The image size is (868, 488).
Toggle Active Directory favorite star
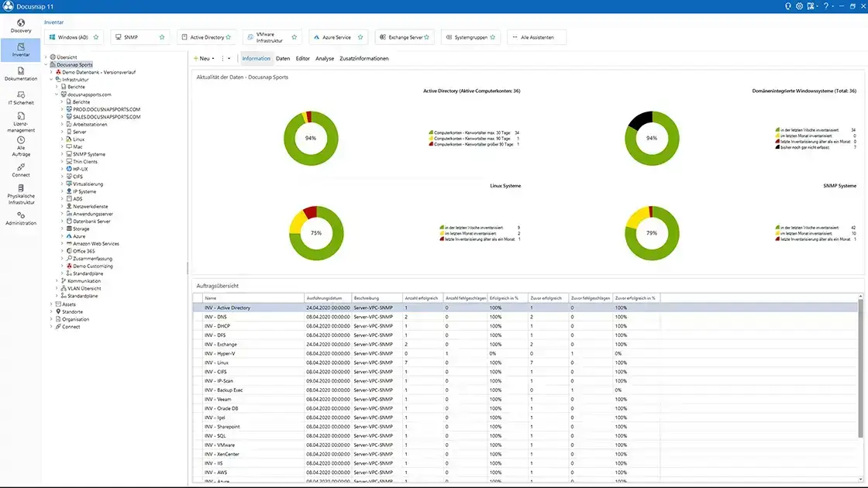pyautogui.click(x=228, y=37)
